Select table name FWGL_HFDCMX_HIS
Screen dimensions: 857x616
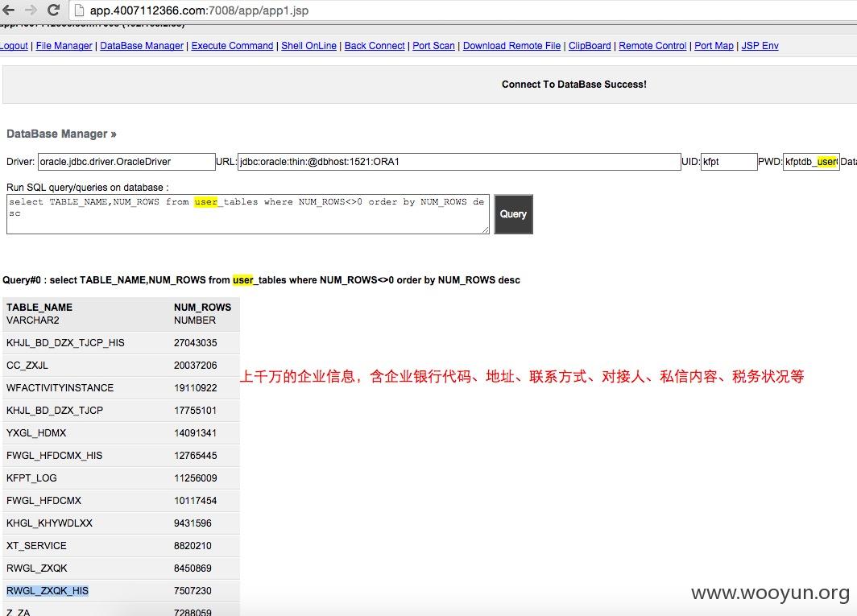(x=54, y=455)
